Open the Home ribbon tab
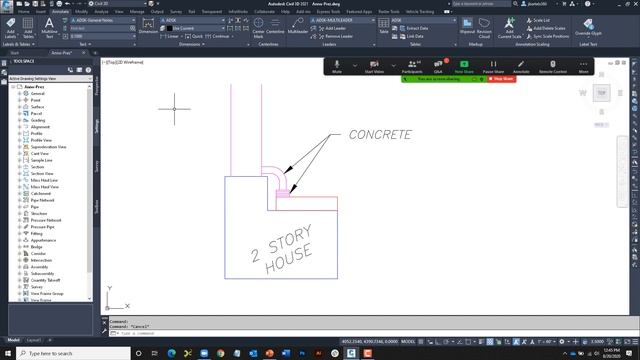Viewport: 640px width, 360px height. (x=24, y=12)
